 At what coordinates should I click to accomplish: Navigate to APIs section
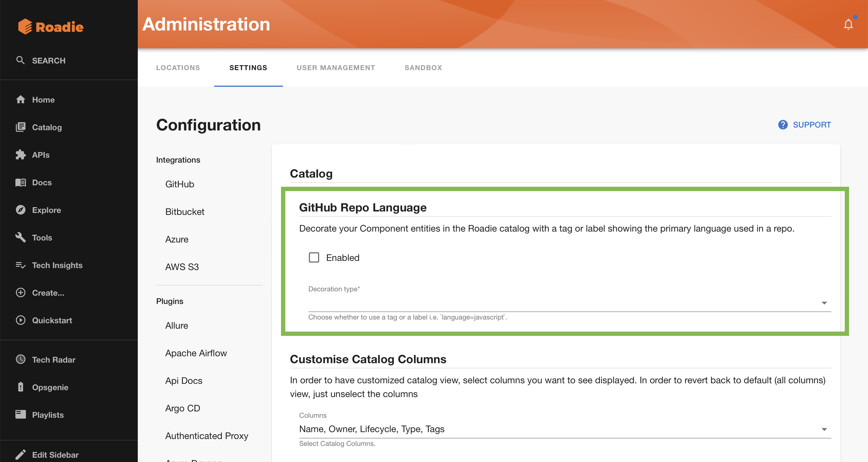point(41,155)
